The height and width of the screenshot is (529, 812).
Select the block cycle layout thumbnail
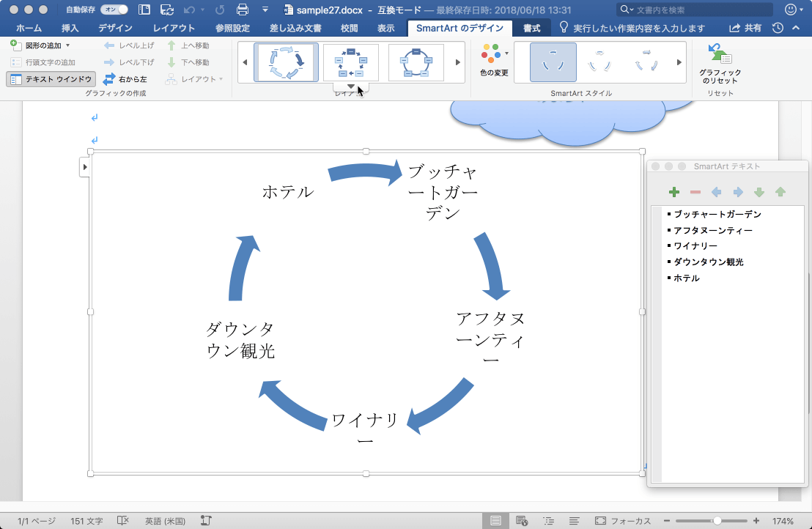pyautogui.click(x=416, y=62)
